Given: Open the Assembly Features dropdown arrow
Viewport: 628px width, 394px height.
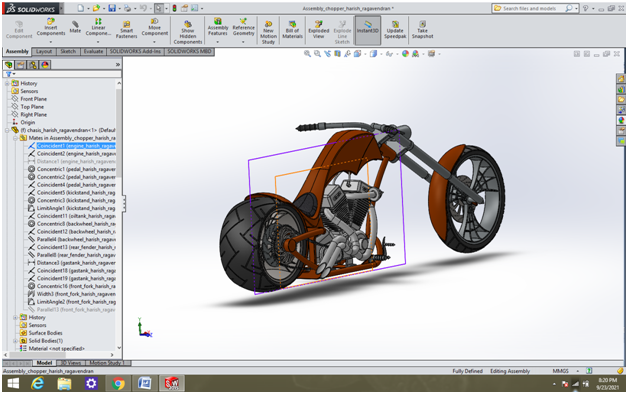Looking at the screenshot, I should 217,41.
